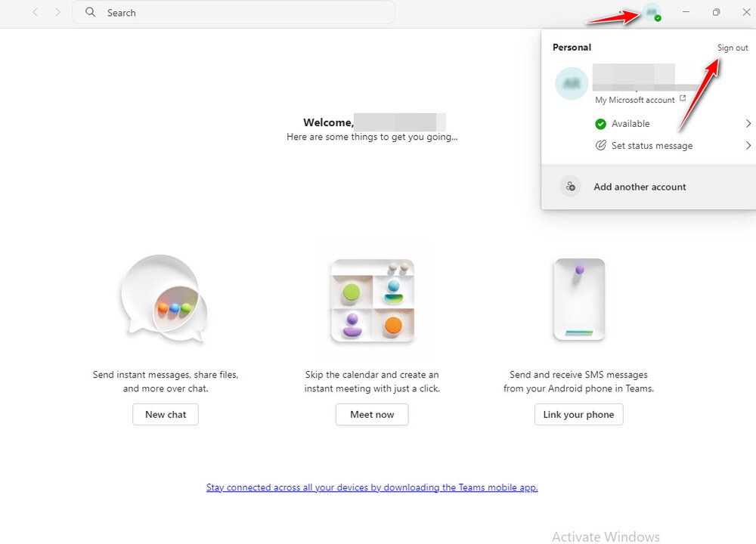Start a New chat
756x544 pixels.
[166, 414]
